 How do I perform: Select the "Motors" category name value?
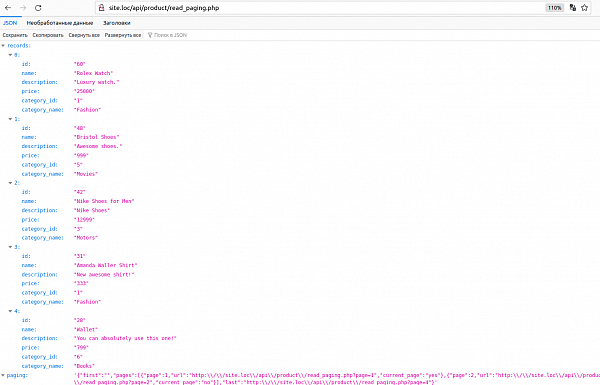[x=86, y=238]
